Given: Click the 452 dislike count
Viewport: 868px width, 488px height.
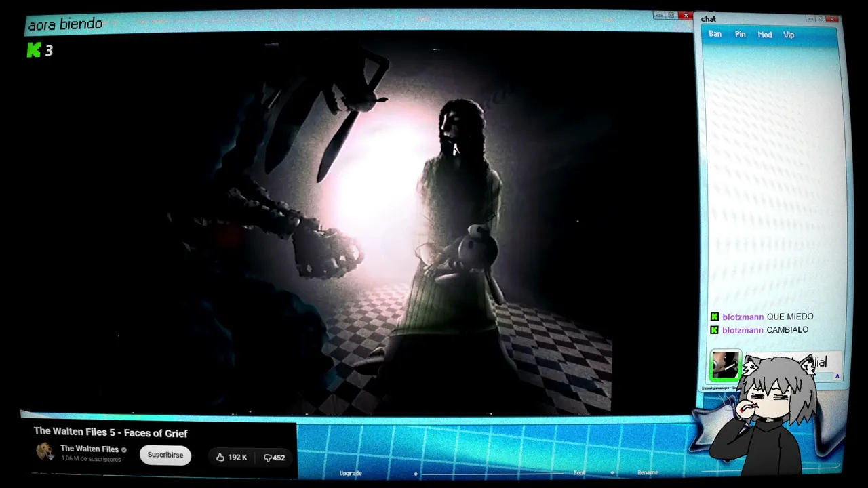Looking at the screenshot, I should [279, 457].
